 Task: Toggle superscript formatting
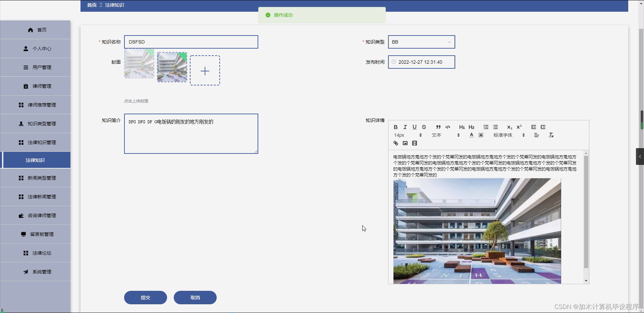click(x=519, y=127)
